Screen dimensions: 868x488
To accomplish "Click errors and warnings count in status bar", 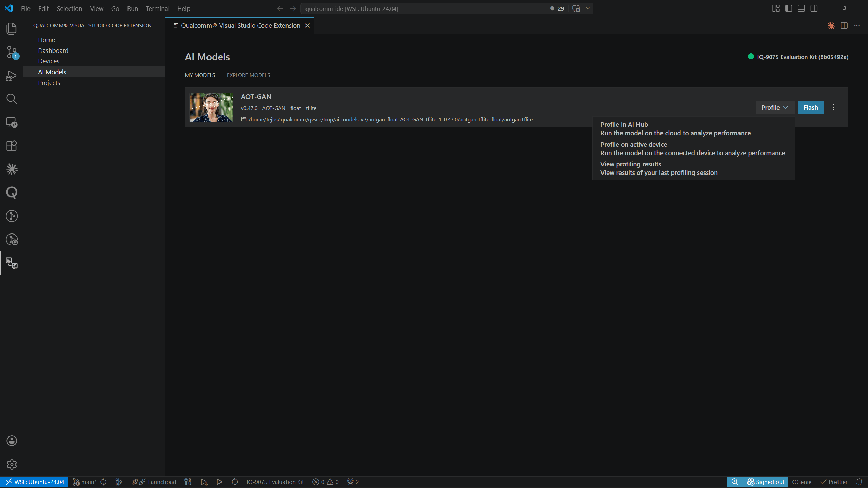I will pyautogui.click(x=325, y=482).
